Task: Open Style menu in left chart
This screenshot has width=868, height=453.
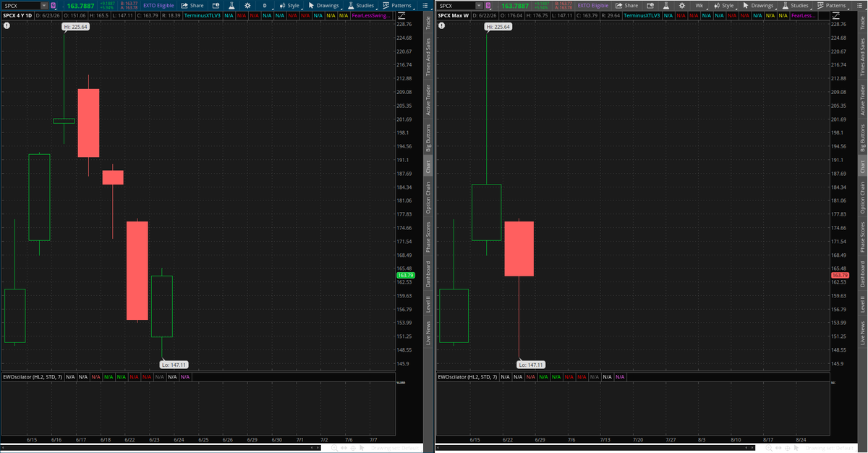Action: click(289, 6)
